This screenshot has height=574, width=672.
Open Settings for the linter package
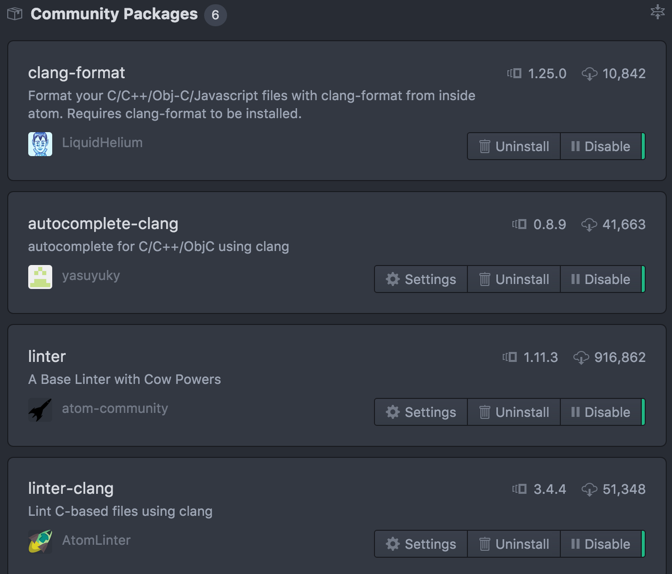tap(421, 412)
